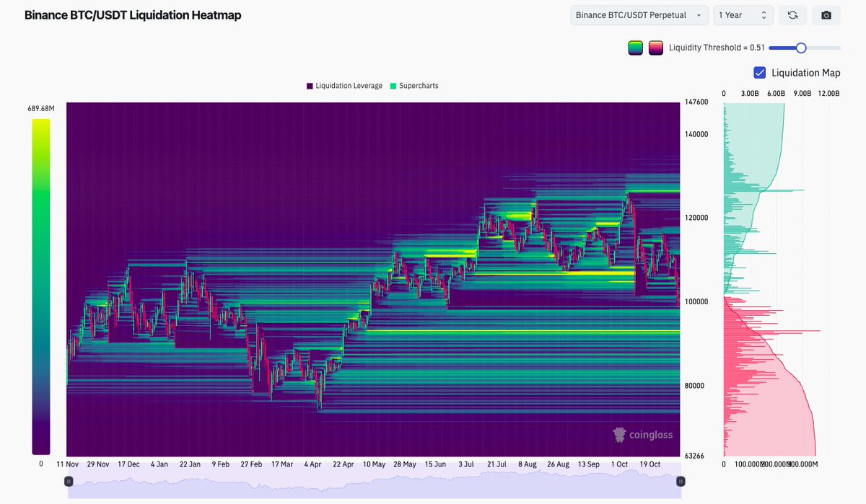
Task: Click the 4 Apr date axis label
Action: coord(314,464)
